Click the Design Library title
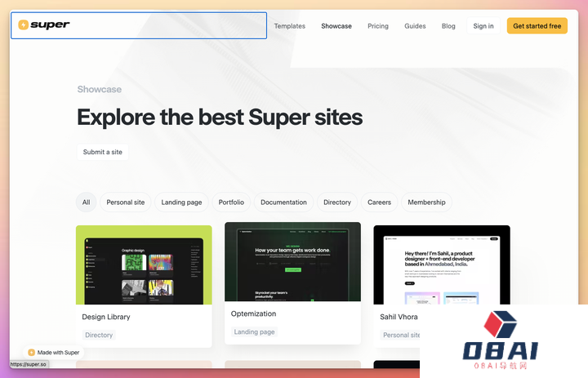 (106, 317)
